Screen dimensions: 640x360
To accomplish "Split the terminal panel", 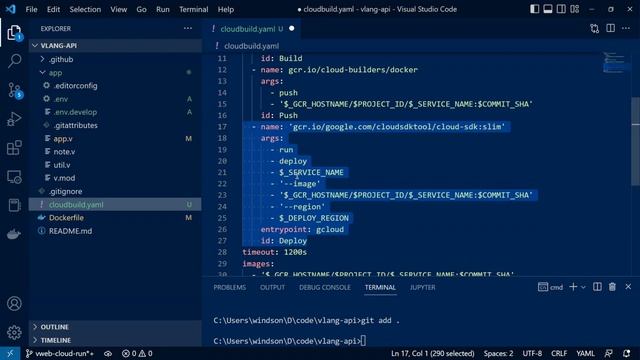I will click(x=597, y=287).
